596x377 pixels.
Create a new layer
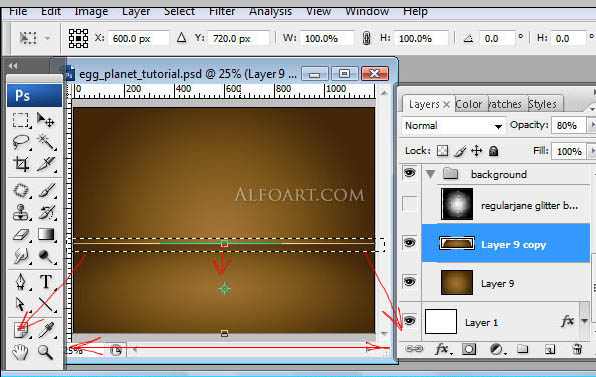tap(550, 349)
